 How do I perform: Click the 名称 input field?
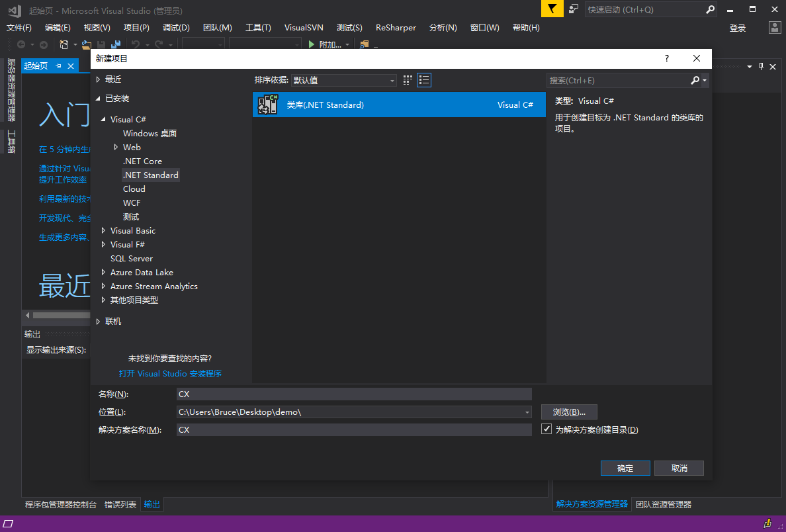354,394
